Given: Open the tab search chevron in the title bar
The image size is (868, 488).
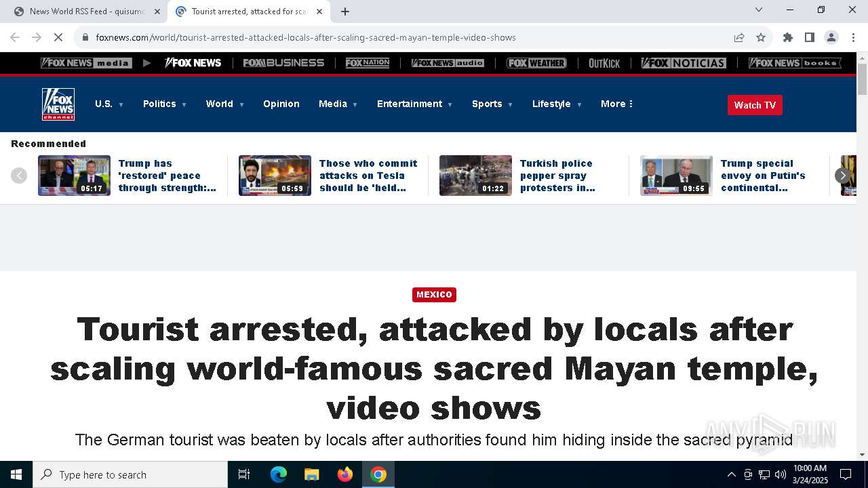Looking at the screenshot, I should click(x=759, y=9).
